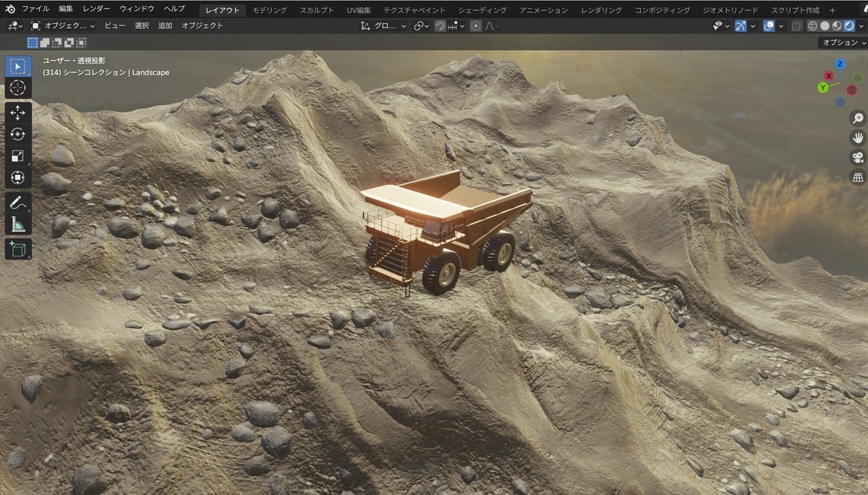Switch perspective/orthographic with grid icon
Viewport: 868px width, 495px height.
click(x=858, y=177)
